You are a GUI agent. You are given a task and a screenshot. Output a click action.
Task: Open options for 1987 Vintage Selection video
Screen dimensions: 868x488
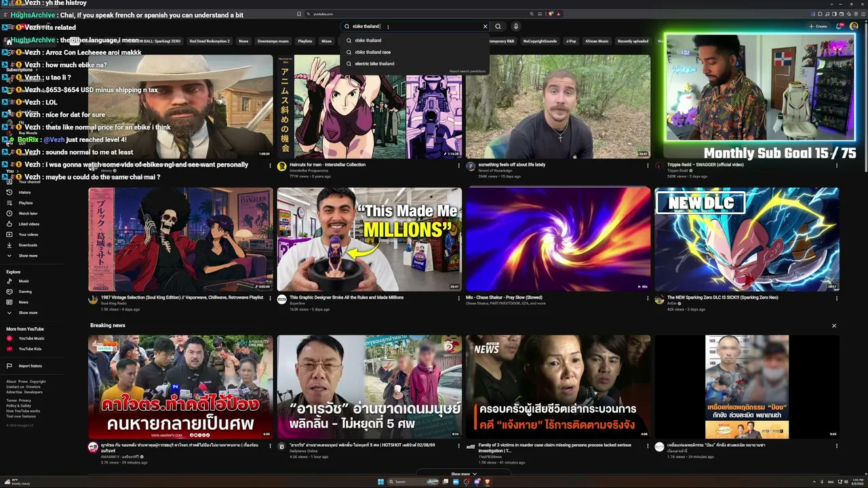coord(271,298)
